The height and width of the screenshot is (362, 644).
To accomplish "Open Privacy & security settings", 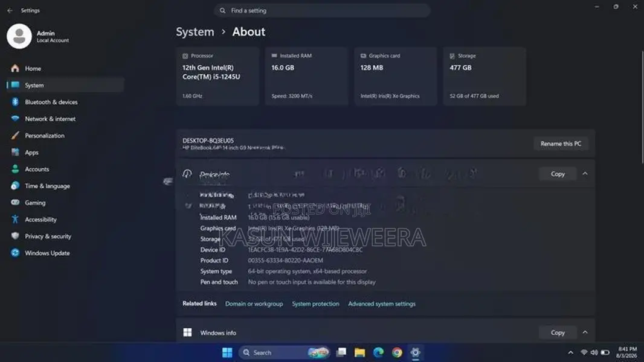I will (65, 237).
